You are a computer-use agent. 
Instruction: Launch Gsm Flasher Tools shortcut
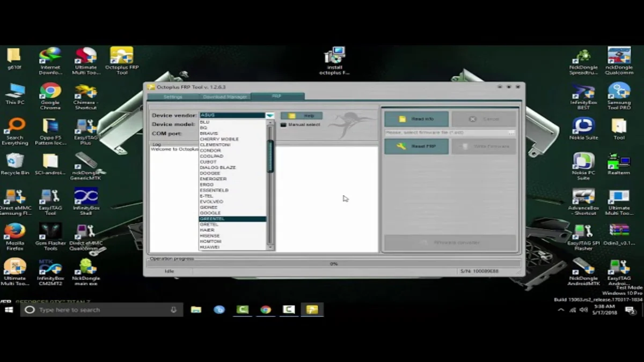point(50,238)
